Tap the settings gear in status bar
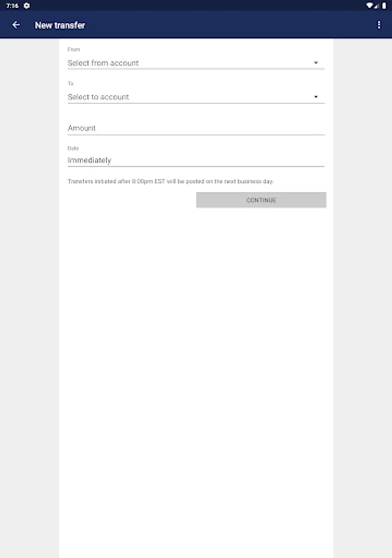Viewport: 392px width, 558px height. click(27, 6)
